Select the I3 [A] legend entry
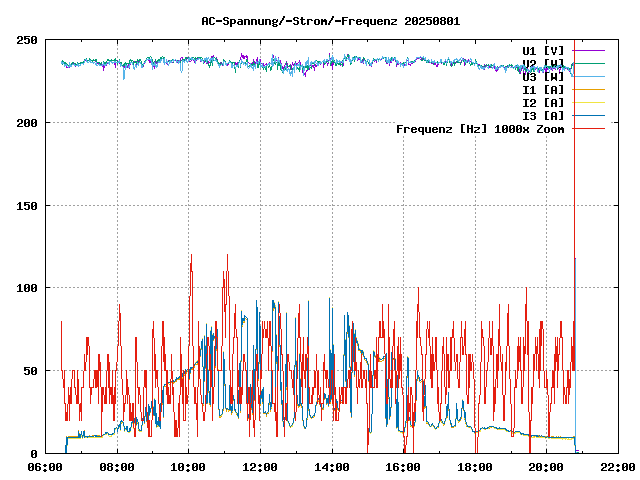The width and height of the screenshot is (640, 480). 543,115
